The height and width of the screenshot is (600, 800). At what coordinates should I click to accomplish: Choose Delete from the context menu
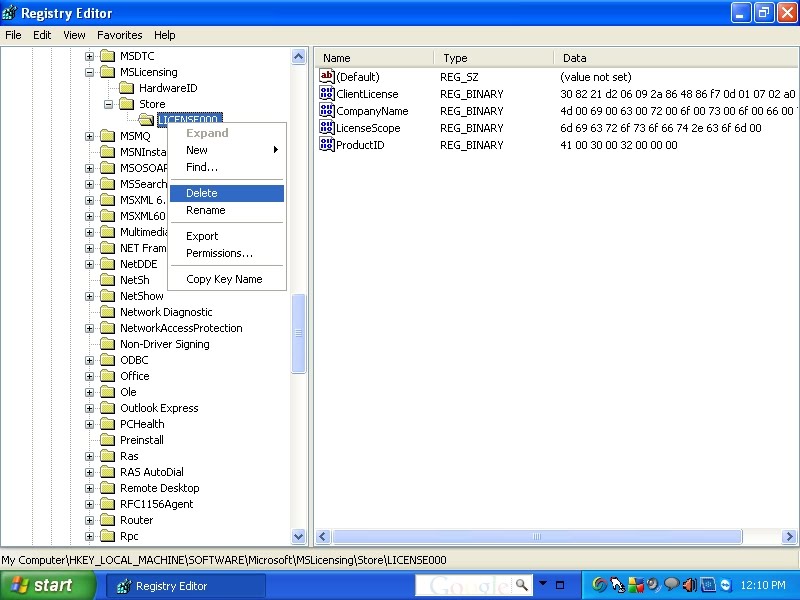coord(227,193)
